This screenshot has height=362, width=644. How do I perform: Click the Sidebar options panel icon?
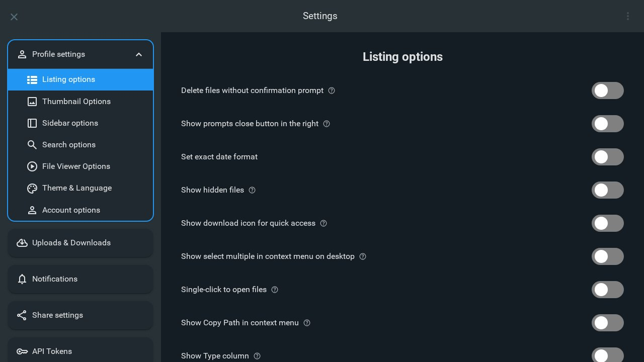pyautogui.click(x=32, y=123)
